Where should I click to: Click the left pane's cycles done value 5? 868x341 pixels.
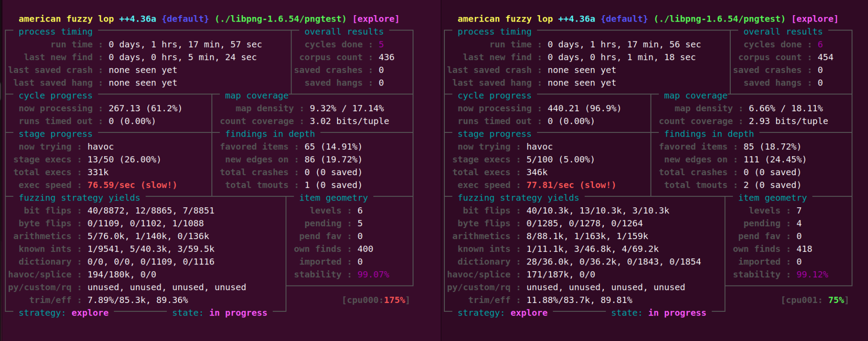click(x=381, y=44)
